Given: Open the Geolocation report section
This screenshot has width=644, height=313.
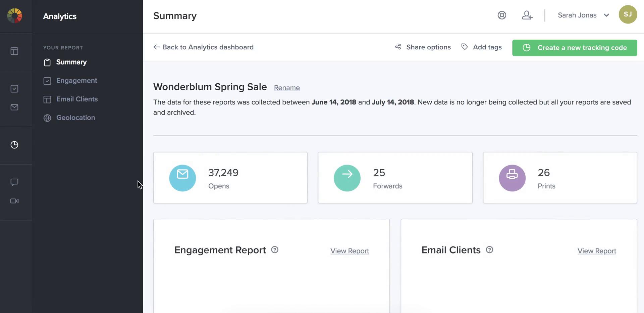Looking at the screenshot, I should point(75,118).
